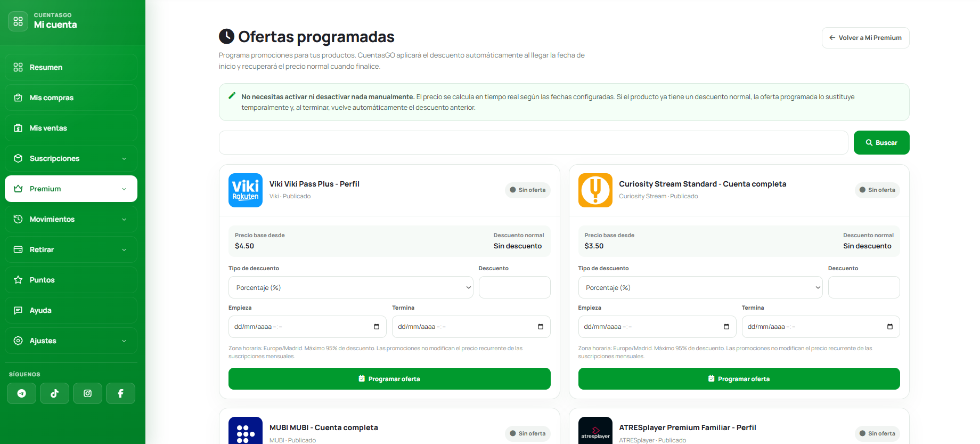
Task: Open calendar picker for Curiosity Stream Termina date
Action: click(x=890, y=327)
